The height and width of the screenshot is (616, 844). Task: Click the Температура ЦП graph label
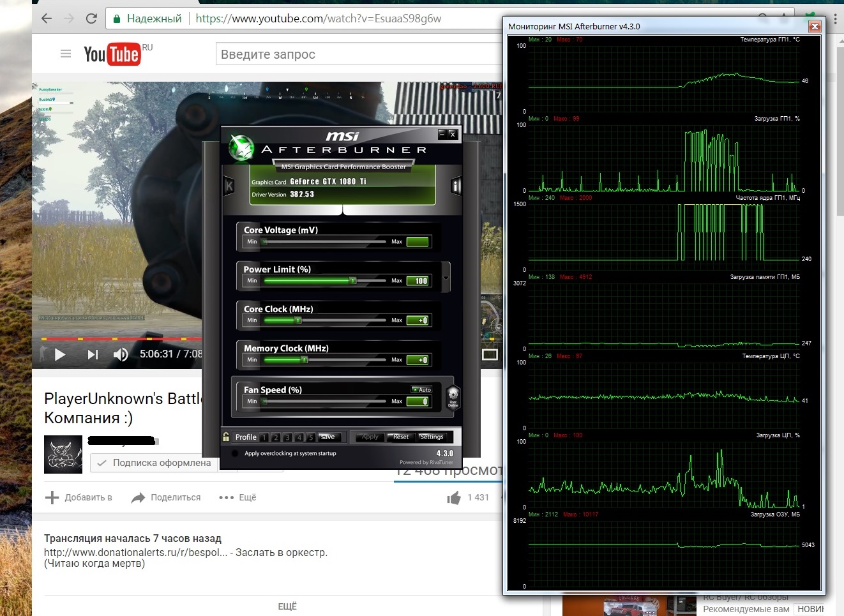[771, 356]
